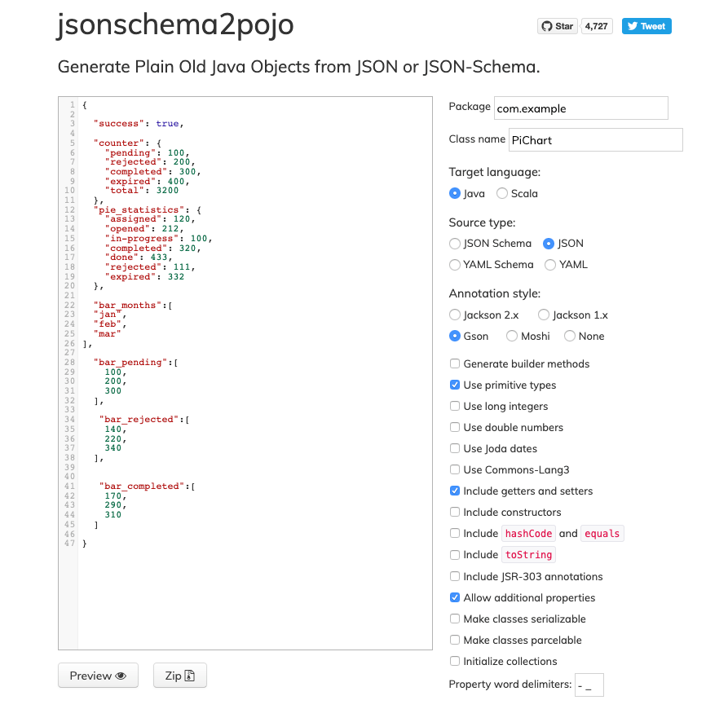Check Make classes serializable
Viewport: 728px width, 709px height.
pos(454,619)
